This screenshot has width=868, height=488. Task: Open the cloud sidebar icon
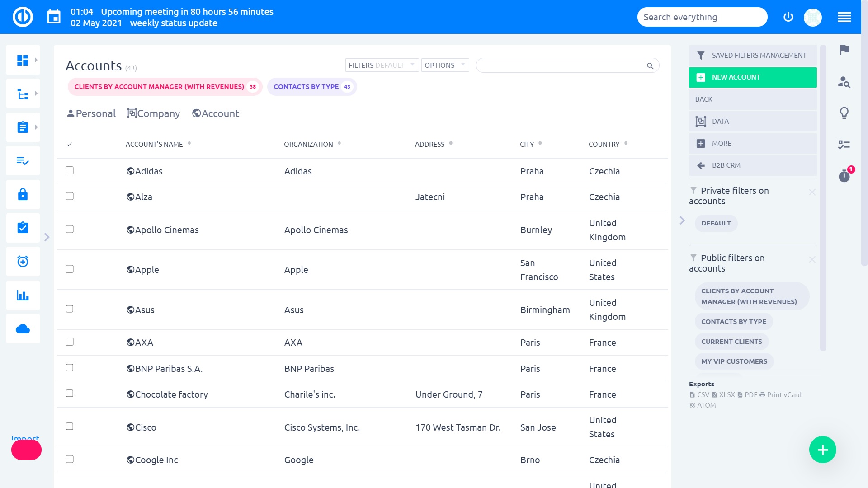[23, 329]
